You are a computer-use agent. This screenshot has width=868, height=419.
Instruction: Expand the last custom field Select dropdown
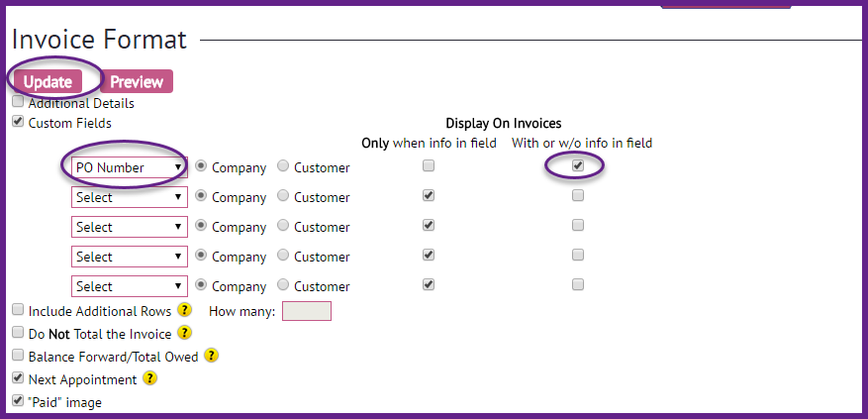point(130,286)
